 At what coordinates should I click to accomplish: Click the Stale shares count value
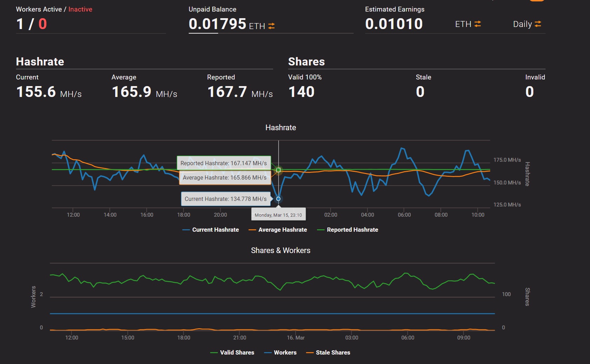point(420,92)
